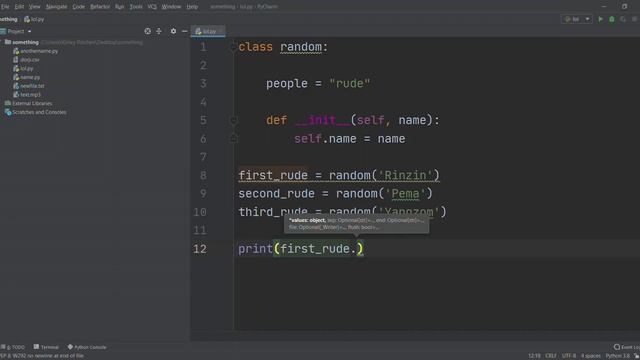Open the Help menu
The height and width of the screenshot is (360, 640).
tap(192, 7)
